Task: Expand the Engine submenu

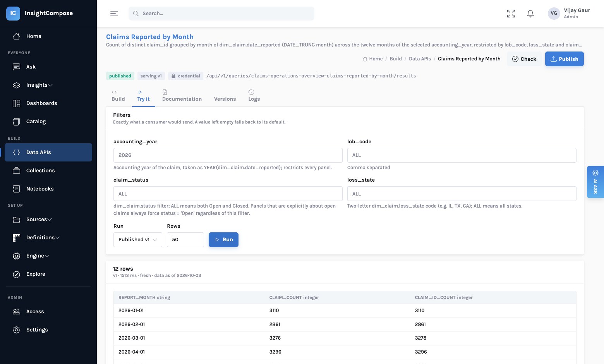Action: point(48,256)
